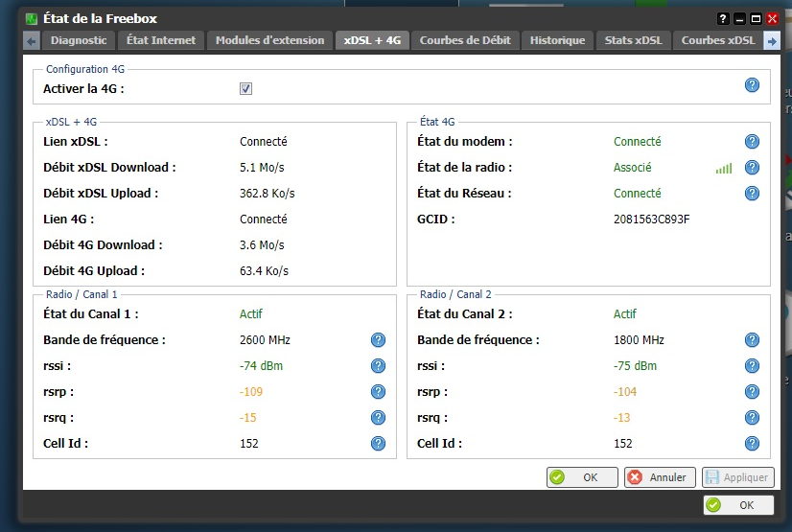This screenshot has height=532, width=792.
Task: Click the title bar question mark help button
Action: coord(723,18)
